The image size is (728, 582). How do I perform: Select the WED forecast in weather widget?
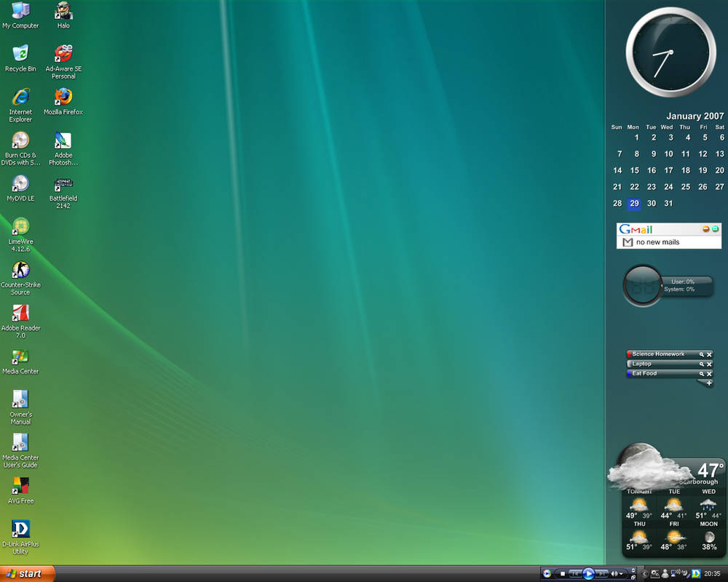[708, 504]
